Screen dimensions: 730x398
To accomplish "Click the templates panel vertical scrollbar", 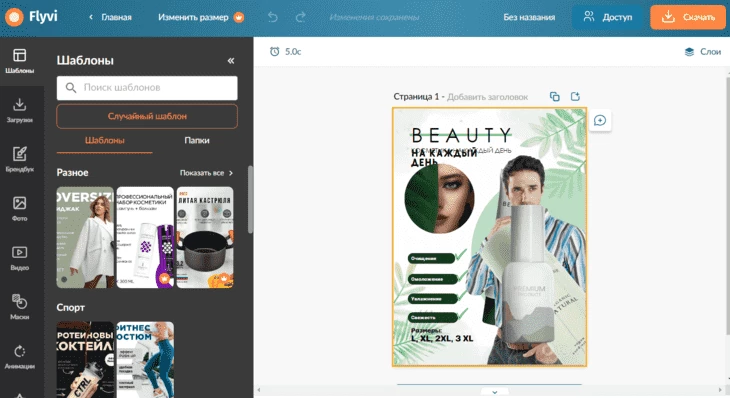I will [250, 199].
